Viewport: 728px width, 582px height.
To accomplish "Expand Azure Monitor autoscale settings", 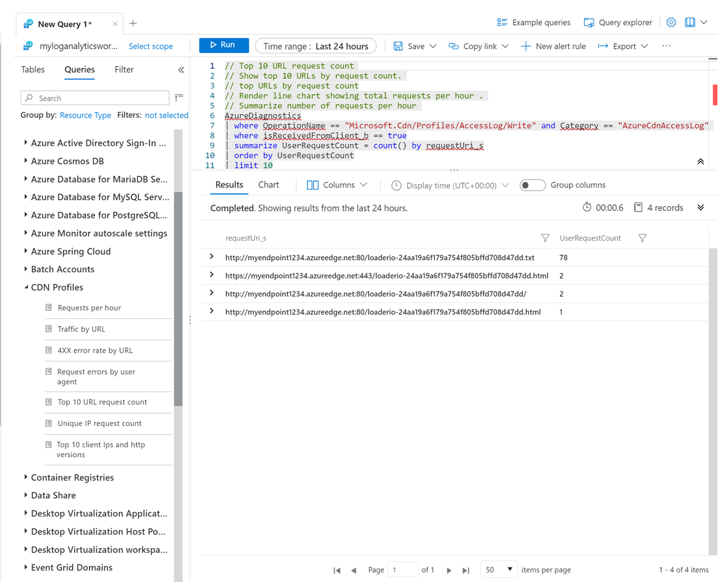I will click(x=25, y=233).
